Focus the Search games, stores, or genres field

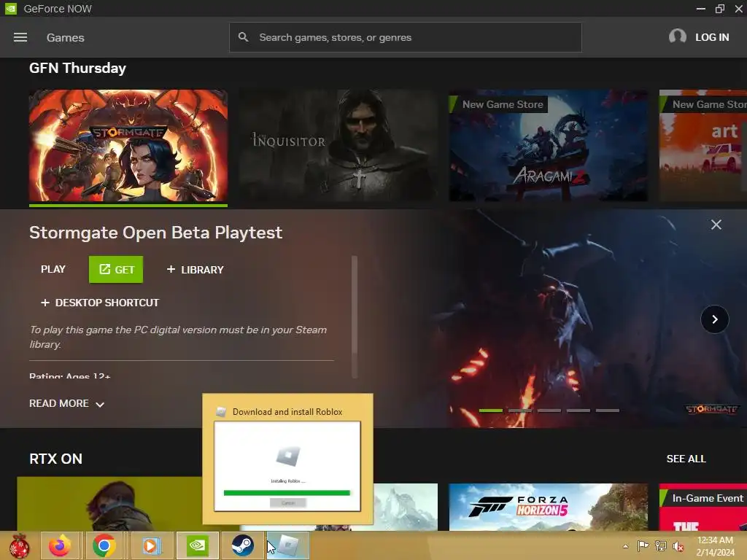point(405,37)
